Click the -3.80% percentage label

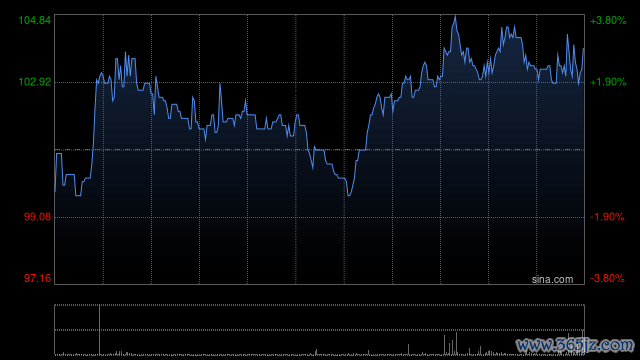click(607, 278)
